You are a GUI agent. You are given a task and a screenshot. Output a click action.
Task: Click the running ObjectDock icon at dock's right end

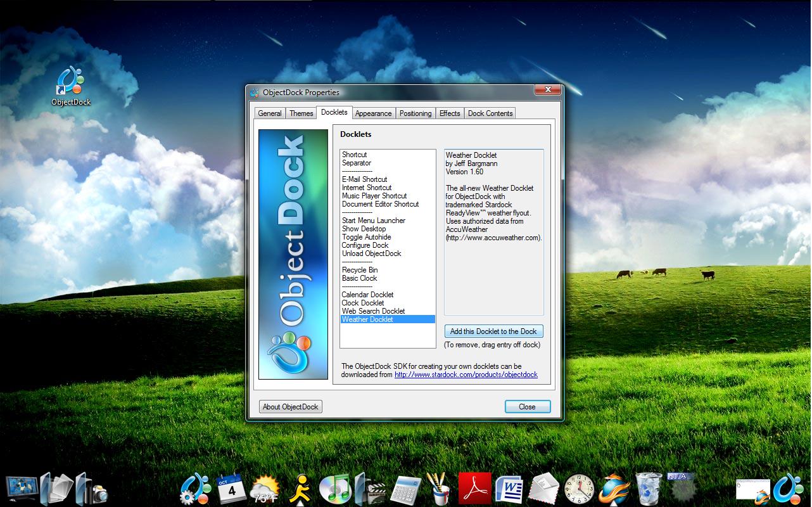(789, 489)
